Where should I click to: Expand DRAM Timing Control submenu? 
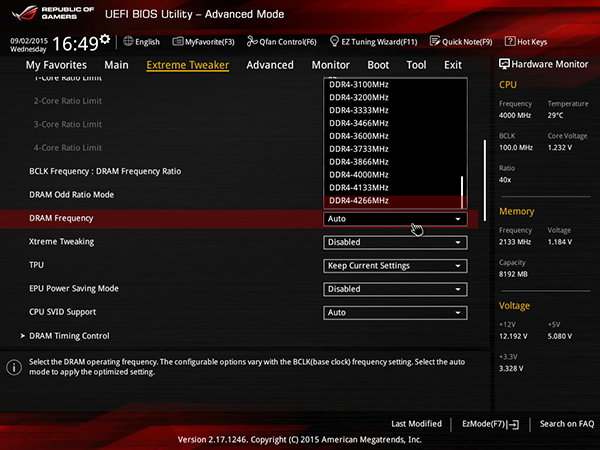point(69,336)
